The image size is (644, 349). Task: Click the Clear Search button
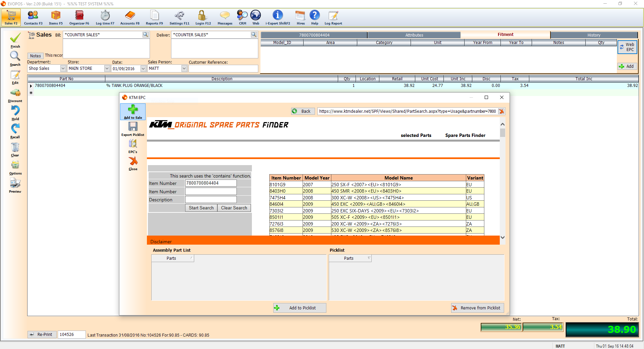click(234, 208)
